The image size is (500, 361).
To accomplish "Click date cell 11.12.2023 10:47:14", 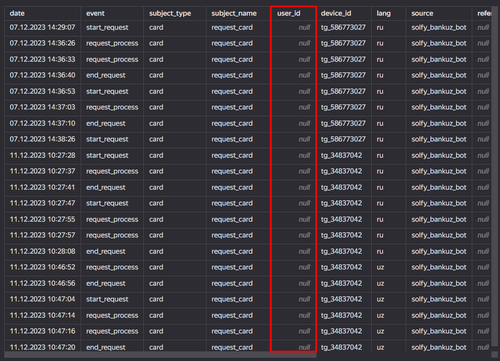I will coord(42,315).
